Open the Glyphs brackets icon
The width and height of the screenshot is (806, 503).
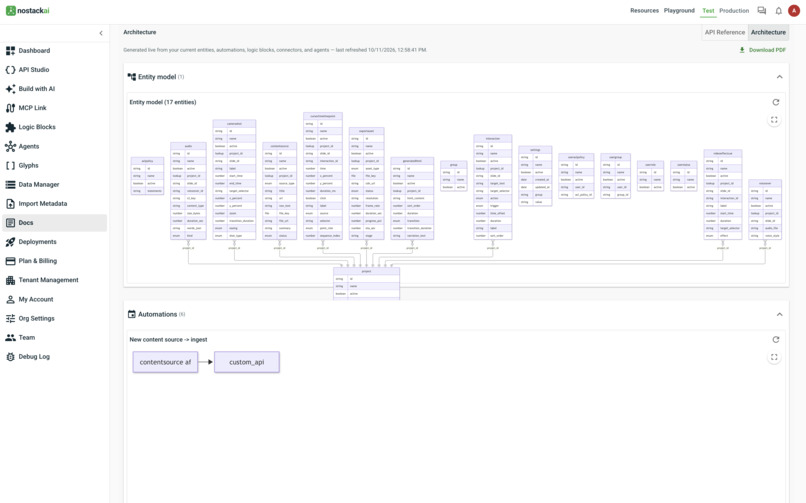coord(10,165)
